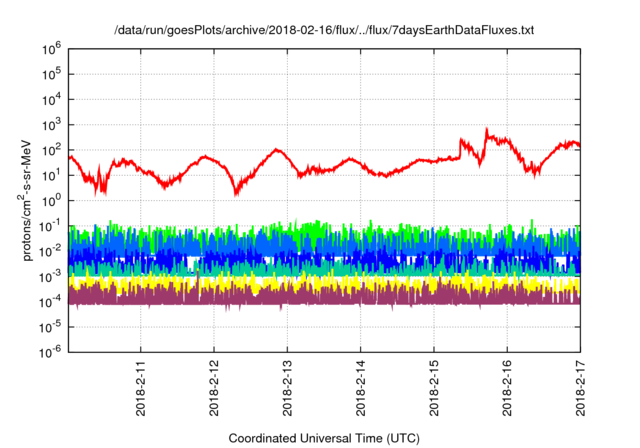640x448 pixels.
Task: Click the Coordinated Universal Time (UTC) axis label
Action: pos(324,438)
